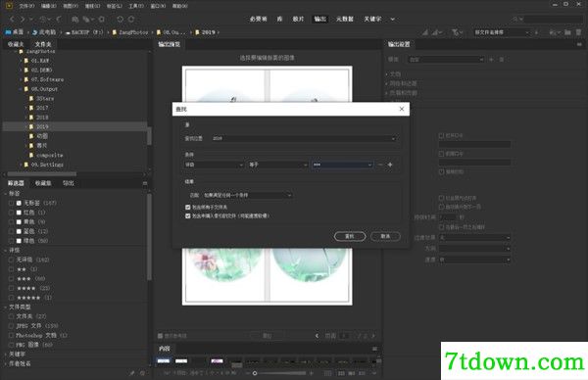Click the larger thumbnails plus icon

click(311, 373)
